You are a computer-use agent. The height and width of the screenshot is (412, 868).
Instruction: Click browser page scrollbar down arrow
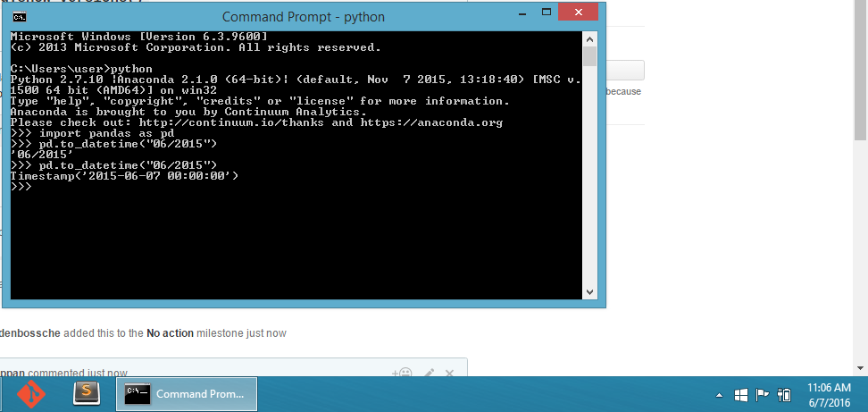[861, 367]
